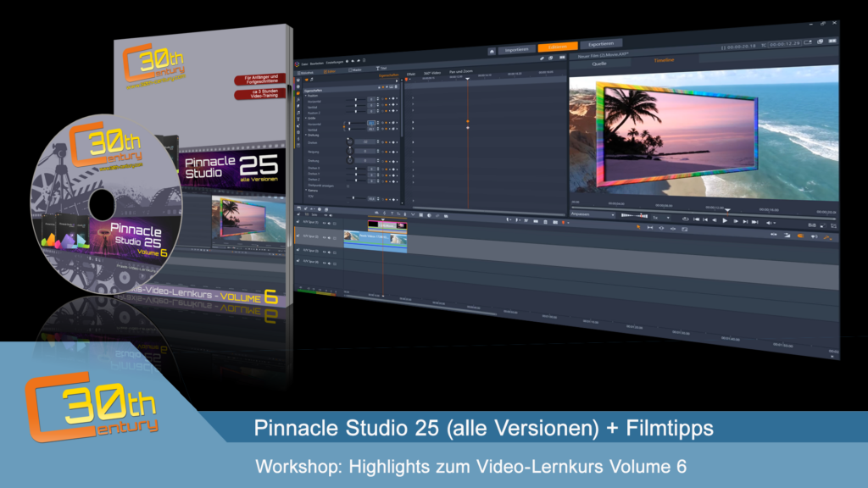Image resolution: width=868 pixels, height=488 pixels.
Task: Click the Title T tool in timeline toolbar
Action: point(392,213)
